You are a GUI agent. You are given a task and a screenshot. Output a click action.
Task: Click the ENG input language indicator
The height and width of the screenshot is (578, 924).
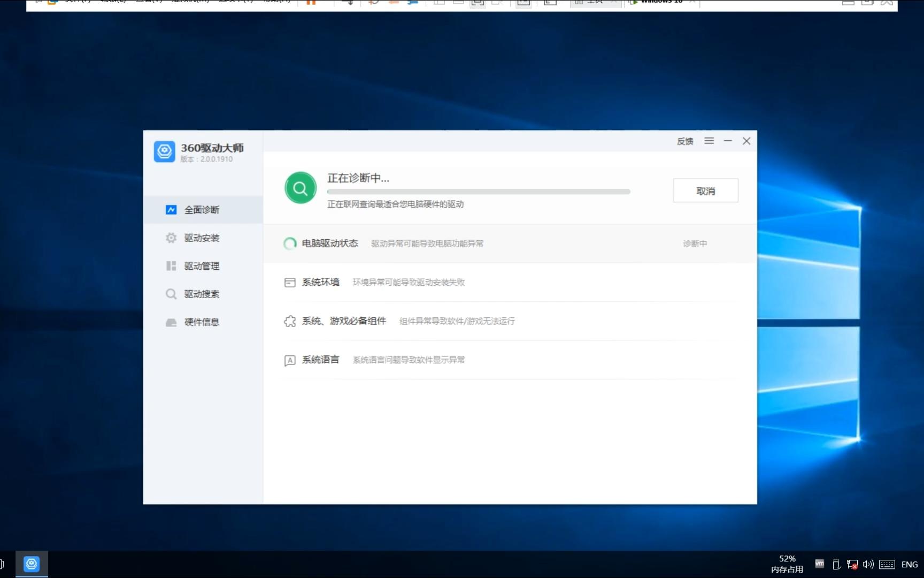[910, 564]
